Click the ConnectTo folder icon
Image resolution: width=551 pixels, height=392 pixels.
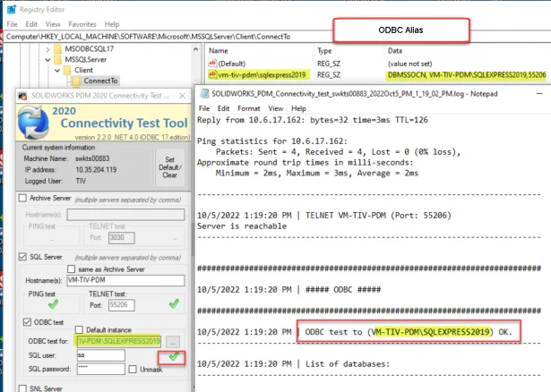point(76,81)
